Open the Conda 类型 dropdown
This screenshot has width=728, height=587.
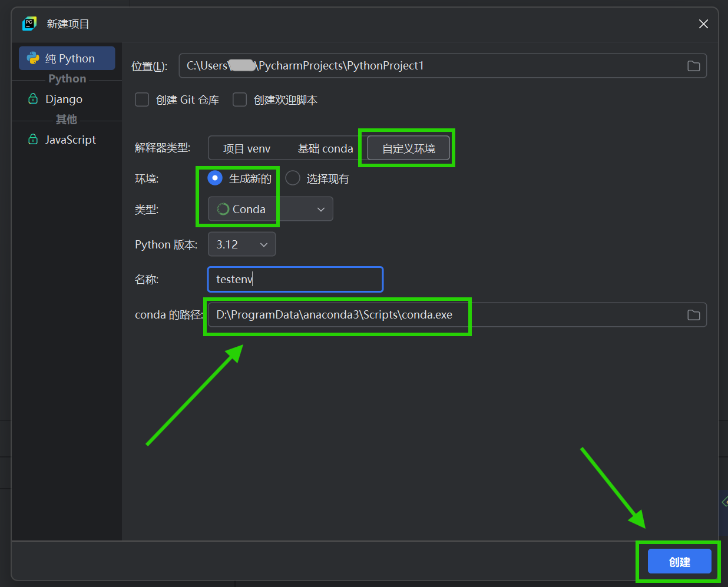coord(270,209)
